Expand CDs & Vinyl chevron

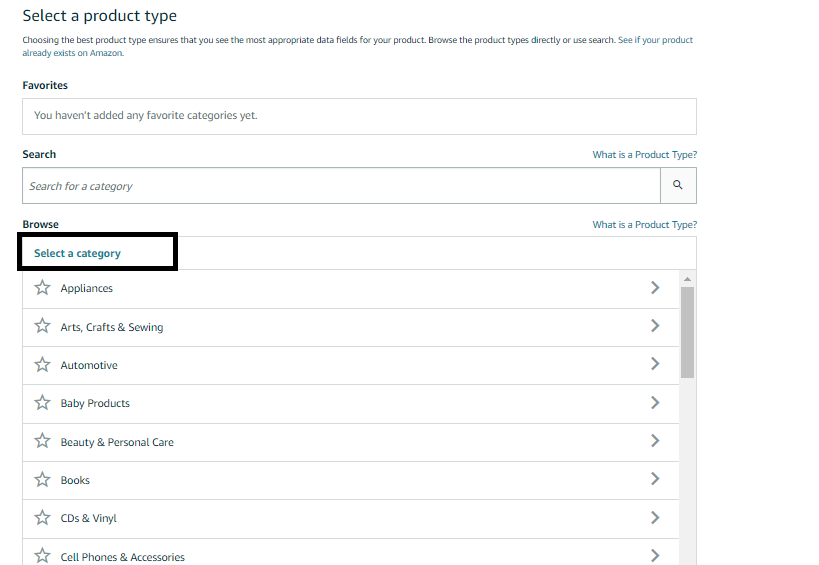[655, 517]
